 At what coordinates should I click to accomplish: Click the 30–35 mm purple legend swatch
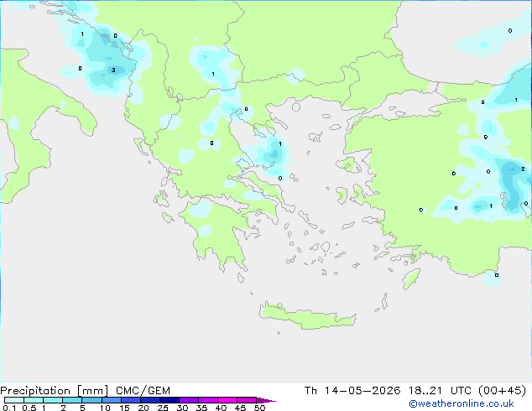tap(189, 400)
